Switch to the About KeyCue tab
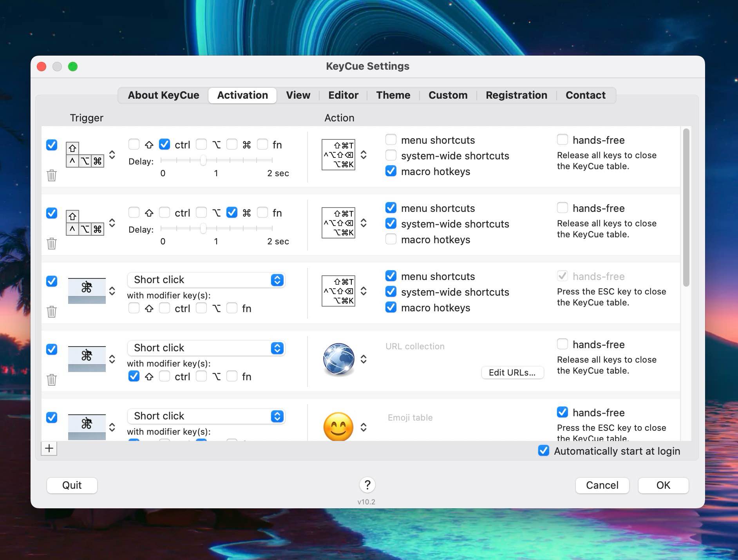The image size is (738, 560). tap(163, 95)
